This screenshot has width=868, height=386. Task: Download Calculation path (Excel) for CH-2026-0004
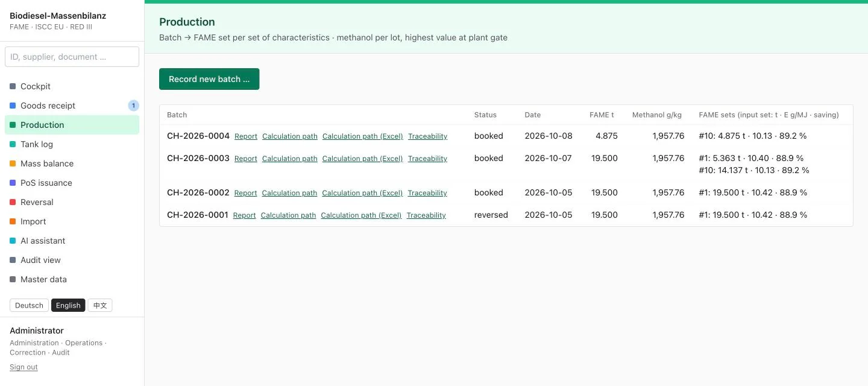pyautogui.click(x=363, y=136)
